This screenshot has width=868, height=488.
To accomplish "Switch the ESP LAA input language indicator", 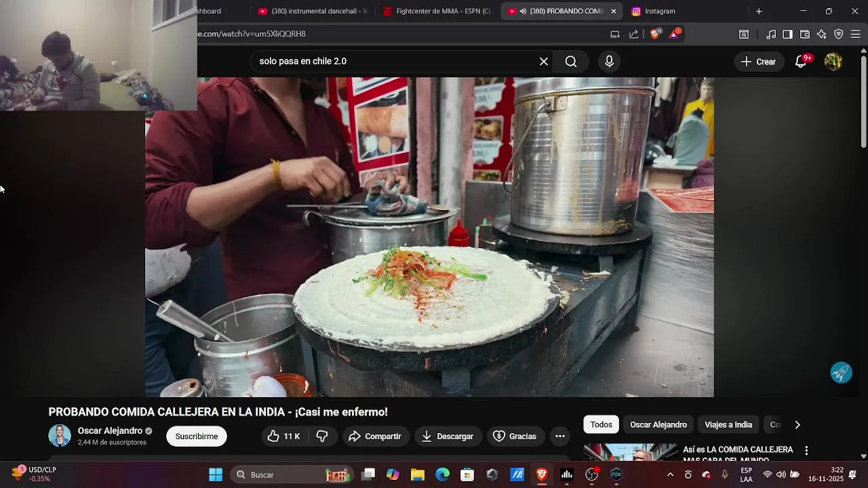I will tap(746, 474).
